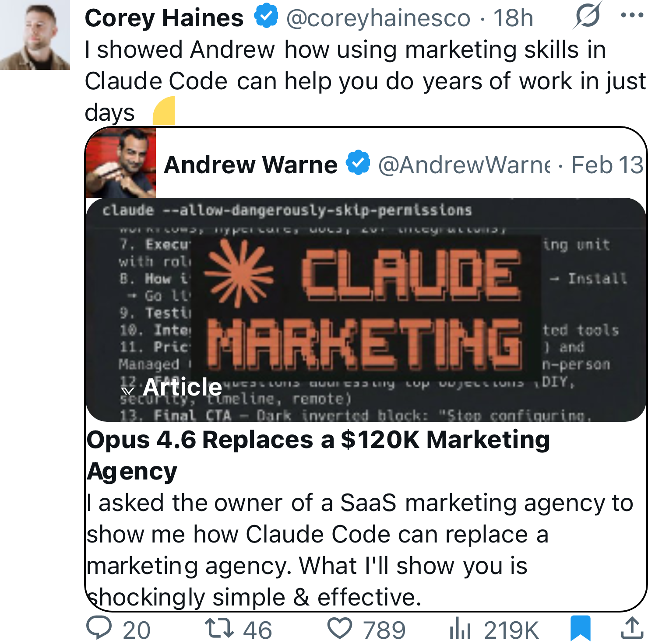Open the reply comment icon
This screenshot has width=648, height=644.
tap(99, 628)
